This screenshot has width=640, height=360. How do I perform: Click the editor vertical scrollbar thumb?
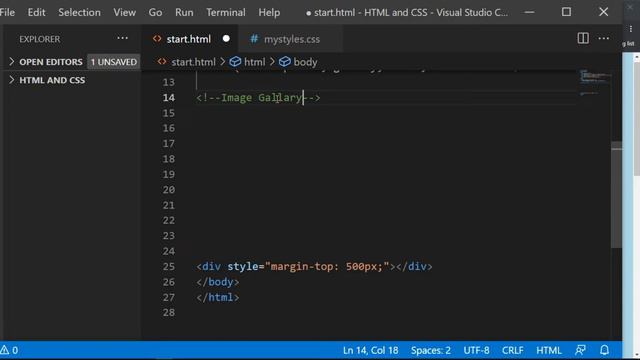[x=616, y=195]
